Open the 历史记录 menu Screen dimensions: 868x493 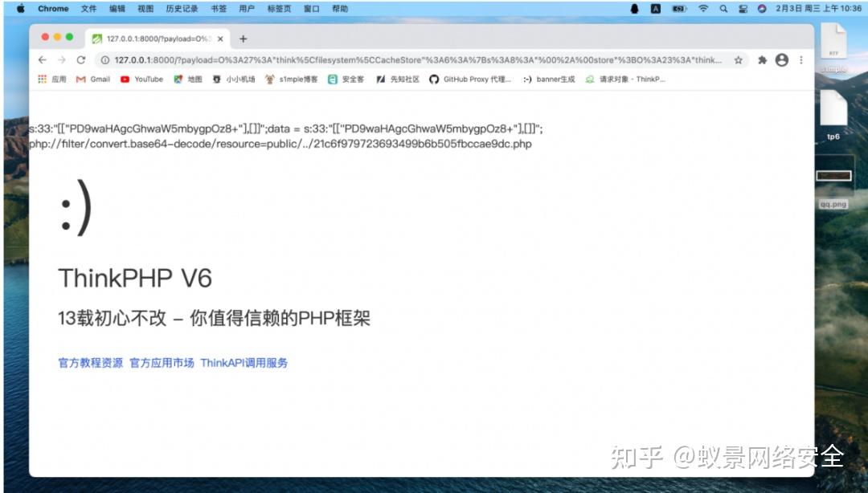click(182, 9)
